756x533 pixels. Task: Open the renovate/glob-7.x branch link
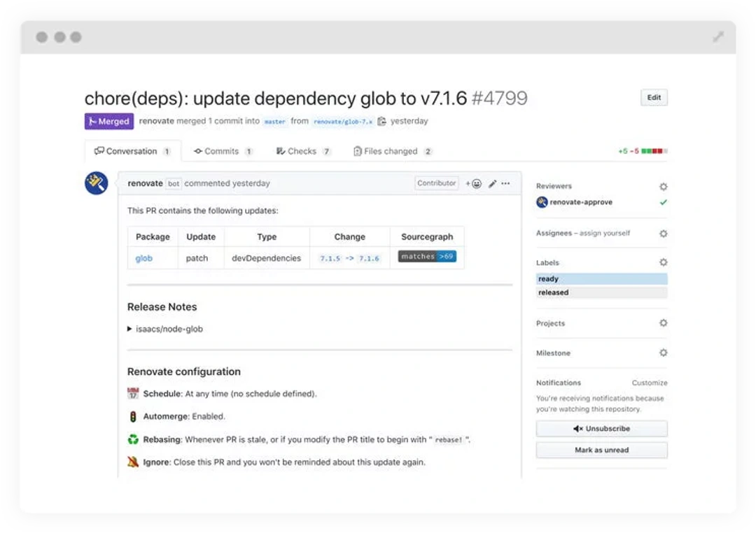[343, 122]
